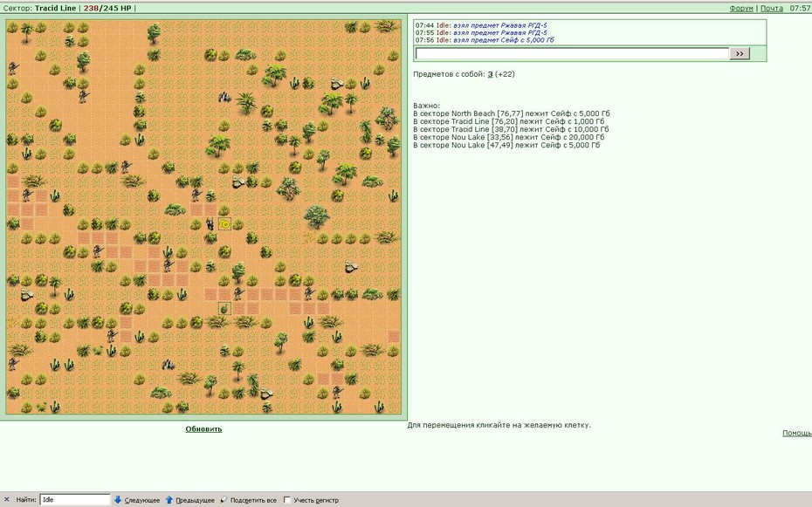Viewport: 812px width, 507px height.
Task: Click log entry at 07:44 about Ржавая РГД-5
Action: coord(480,25)
